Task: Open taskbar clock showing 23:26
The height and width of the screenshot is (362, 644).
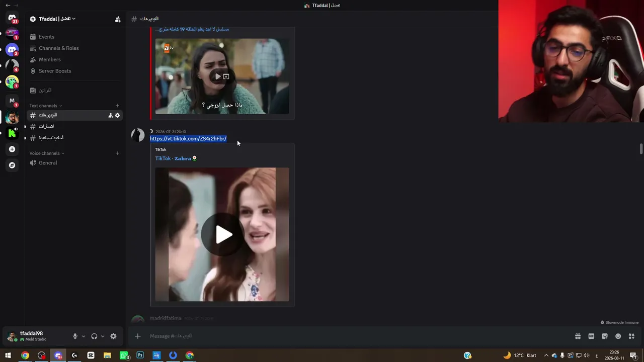Action: click(x=614, y=355)
